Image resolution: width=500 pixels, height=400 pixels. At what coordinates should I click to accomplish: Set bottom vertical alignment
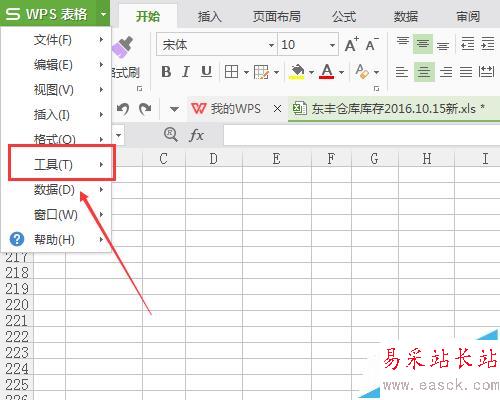(x=443, y=45)
